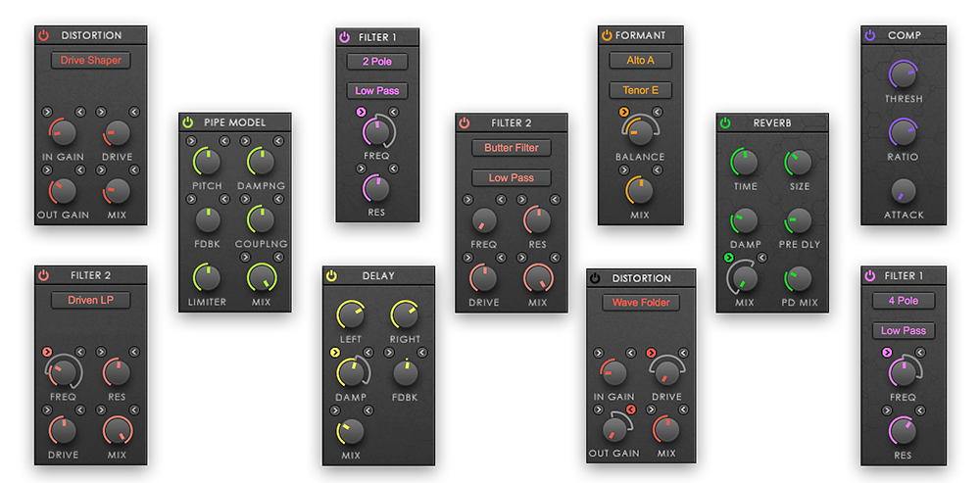Click the red arrow left of Driven LP Freq knob
The width and height of the screenshot is (980, 483).
[46, 351]
